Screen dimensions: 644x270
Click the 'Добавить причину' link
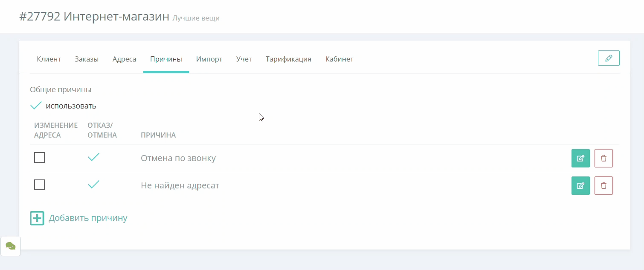point(88,218)
